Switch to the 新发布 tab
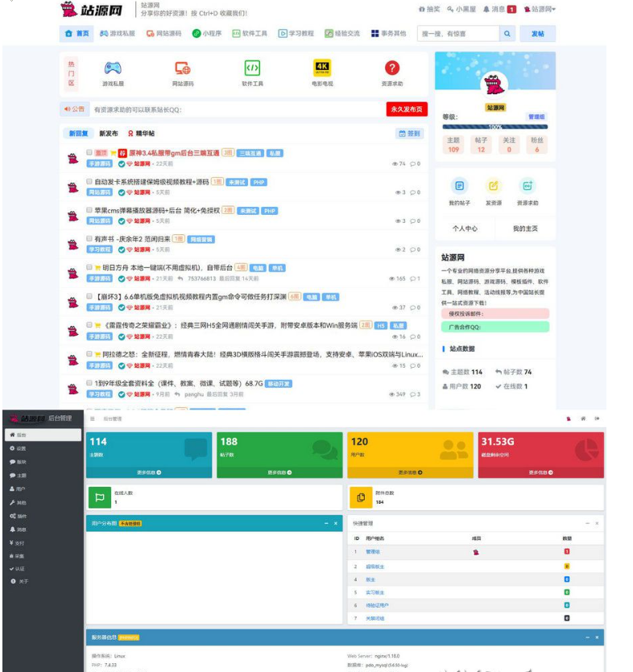The height and width of the screenshot is (672, 633). (109, 134)
